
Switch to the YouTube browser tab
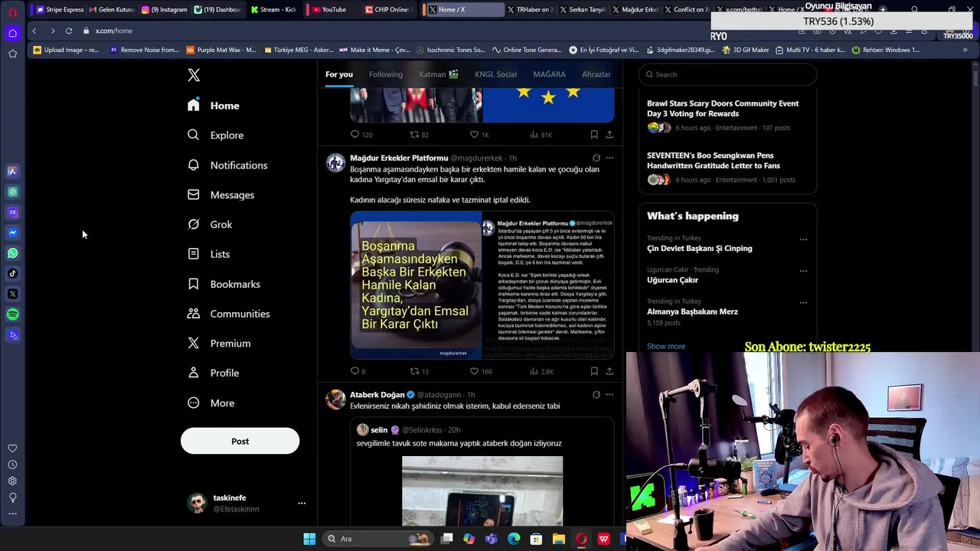point(328,9)
